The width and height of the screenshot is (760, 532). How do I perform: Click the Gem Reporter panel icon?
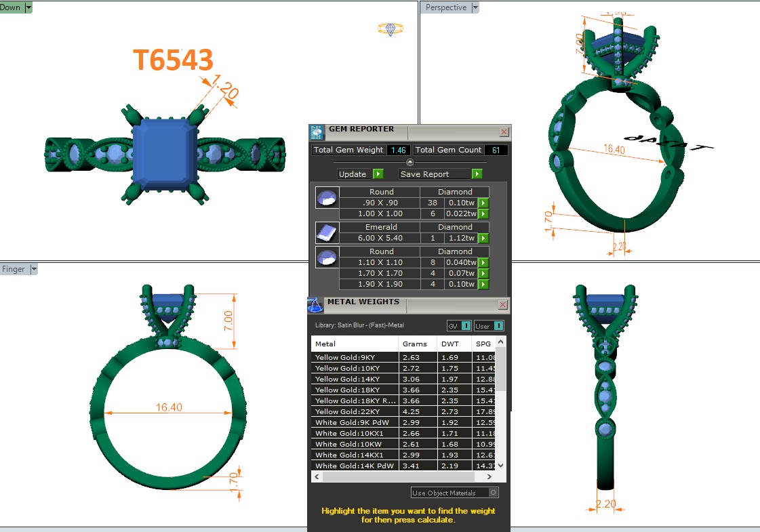point(317,131)
